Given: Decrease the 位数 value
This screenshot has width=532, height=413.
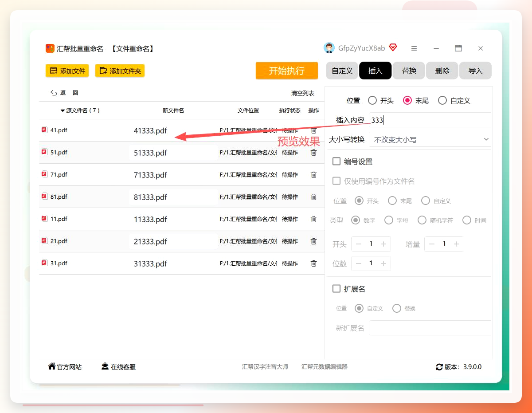Looking at the screenshot, I should (x=359, y=264).
